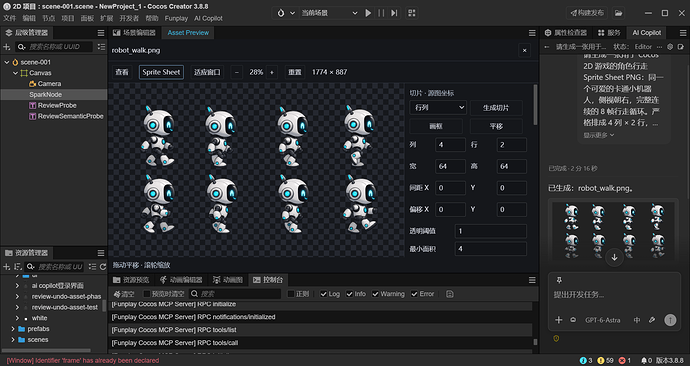Click the columns input field showing 4
The width and height of the screenshot is (690, 366).
[450, 145]
